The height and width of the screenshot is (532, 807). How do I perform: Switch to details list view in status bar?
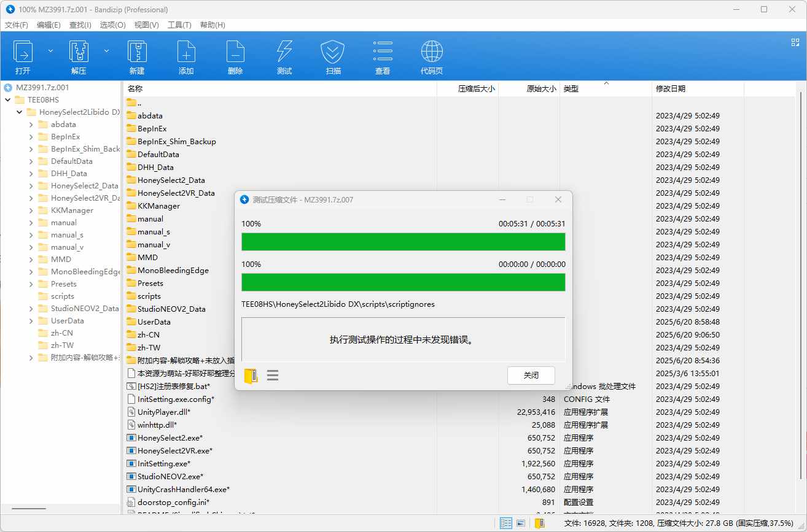(506, 523)
